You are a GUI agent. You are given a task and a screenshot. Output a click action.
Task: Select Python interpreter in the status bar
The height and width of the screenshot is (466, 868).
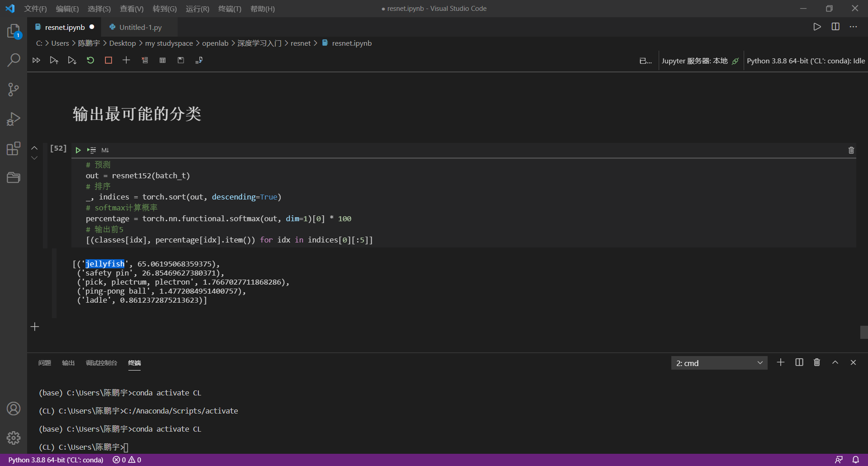click(x=56, y=460)
